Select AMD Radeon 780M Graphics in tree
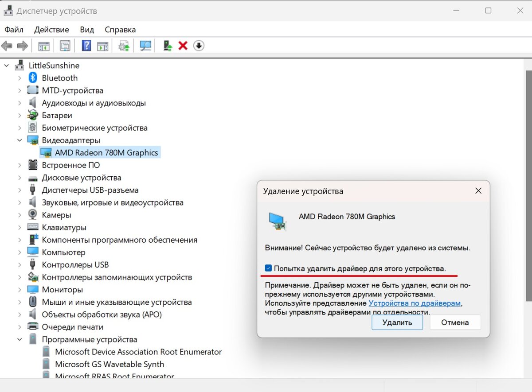The height and width of the screenshot is (392, 532). point(106,152)
